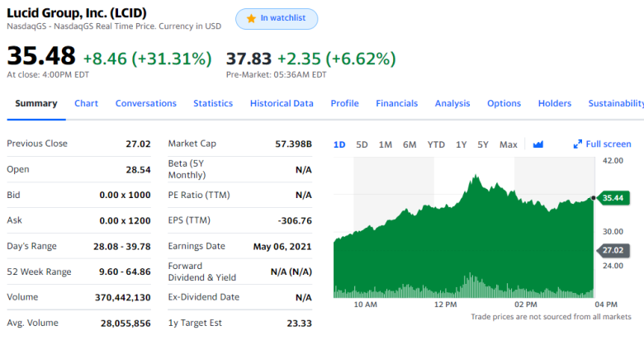644x340 pixels.
Task: Click the Earnings Date May 06, 2021
Action: click(282, 247)
